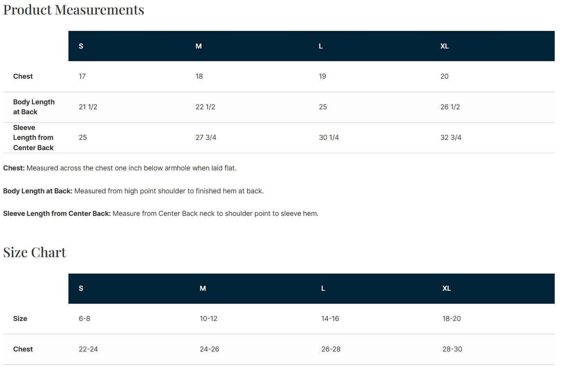Click the bold Chest: measurement description text
Viewport: 565px width, 392px height.
(x=14, y=168)
